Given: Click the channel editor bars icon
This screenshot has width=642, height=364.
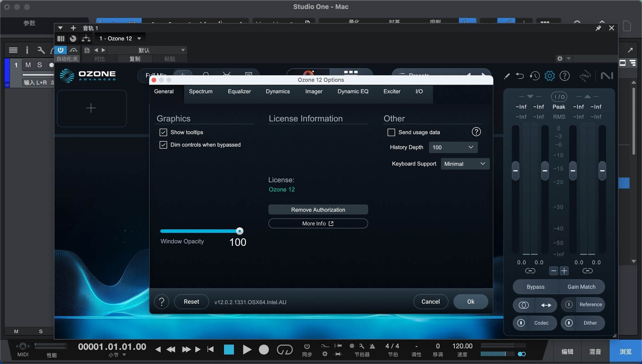Looking at the screenshot, I should tap(61, 38).
